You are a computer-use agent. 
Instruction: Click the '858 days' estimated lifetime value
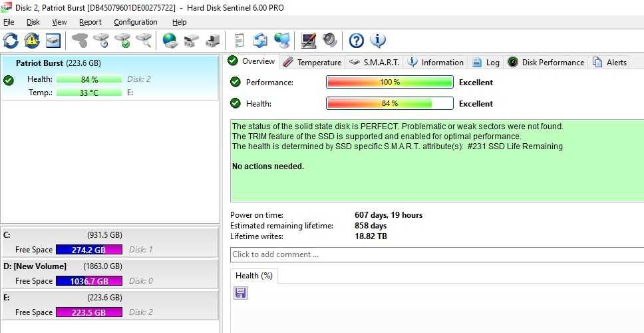[x=371, y=226]
